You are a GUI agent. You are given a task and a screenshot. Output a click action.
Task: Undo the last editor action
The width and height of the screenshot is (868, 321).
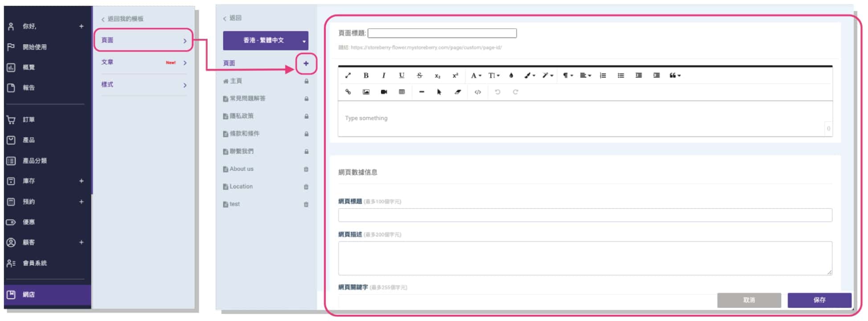coord(497,92)
